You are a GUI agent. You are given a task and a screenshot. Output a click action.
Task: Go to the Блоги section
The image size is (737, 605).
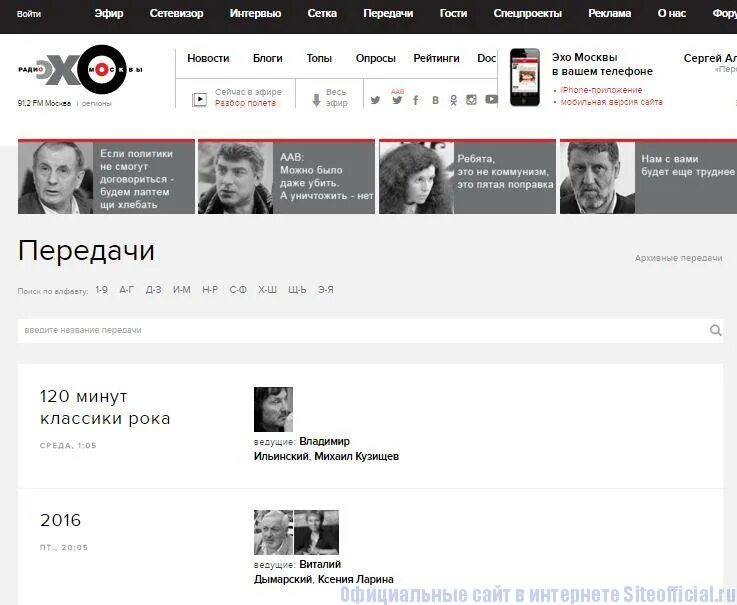coord(267,58)
